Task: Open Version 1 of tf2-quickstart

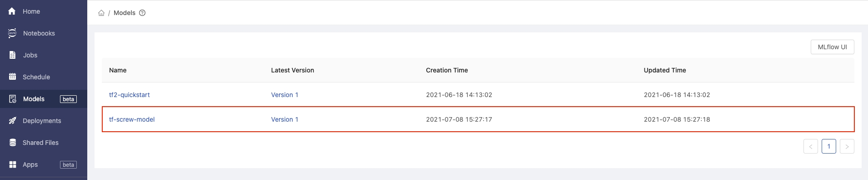Action: pyautogui.click(x=284, y=95)
